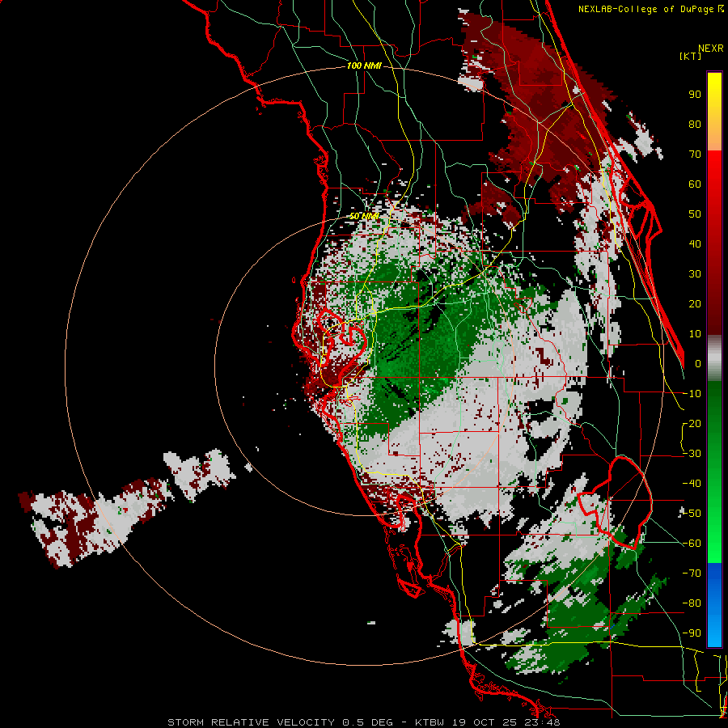Screen dimensions: 728x728
Task: Click the "50" value on the velocity scale
Action: coord(695,214)
